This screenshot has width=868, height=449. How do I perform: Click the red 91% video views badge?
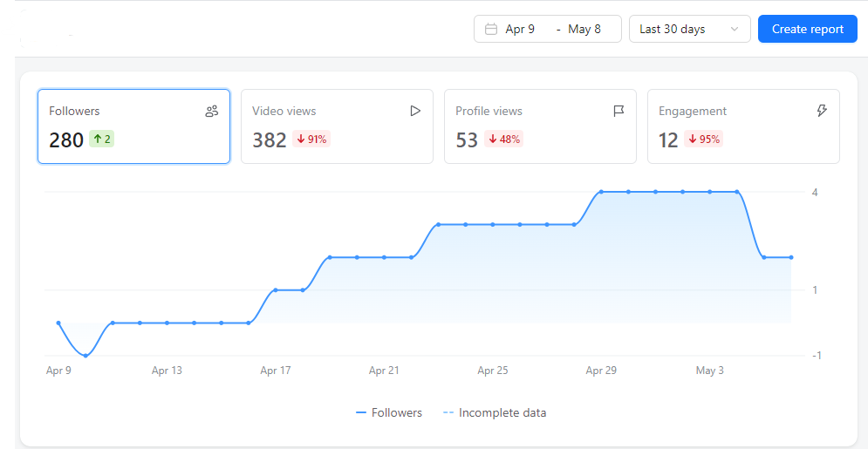pos(311,139)
